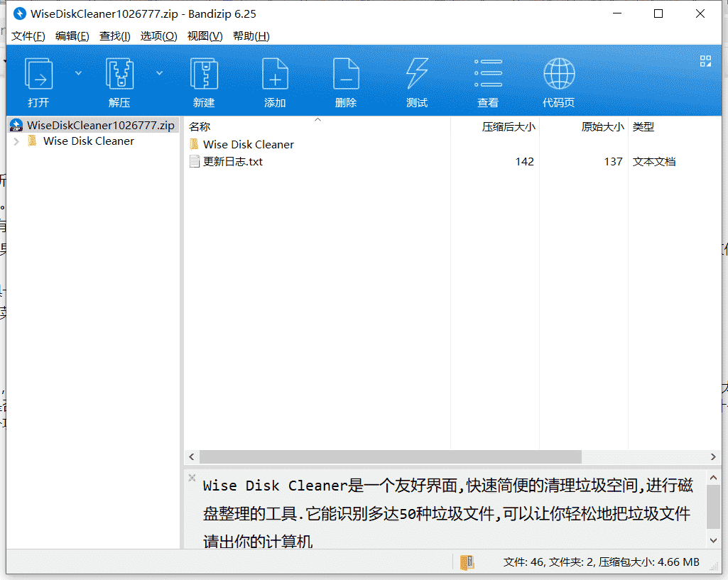The image size is (728, 580).
Task: Click the Test (测试) lightning icon
Action: point(417,73)
